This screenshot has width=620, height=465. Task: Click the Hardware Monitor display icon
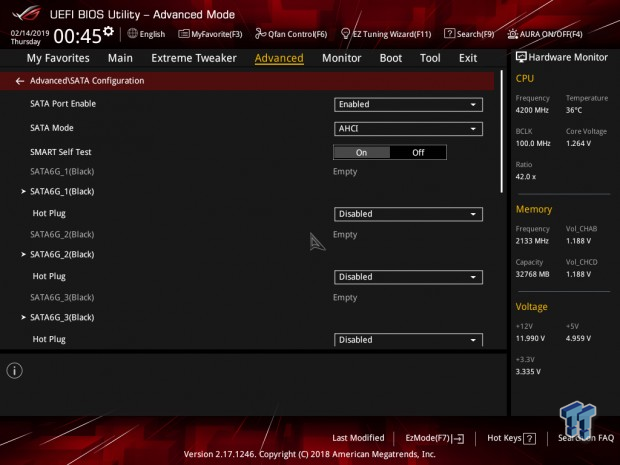tap(521, 57)
